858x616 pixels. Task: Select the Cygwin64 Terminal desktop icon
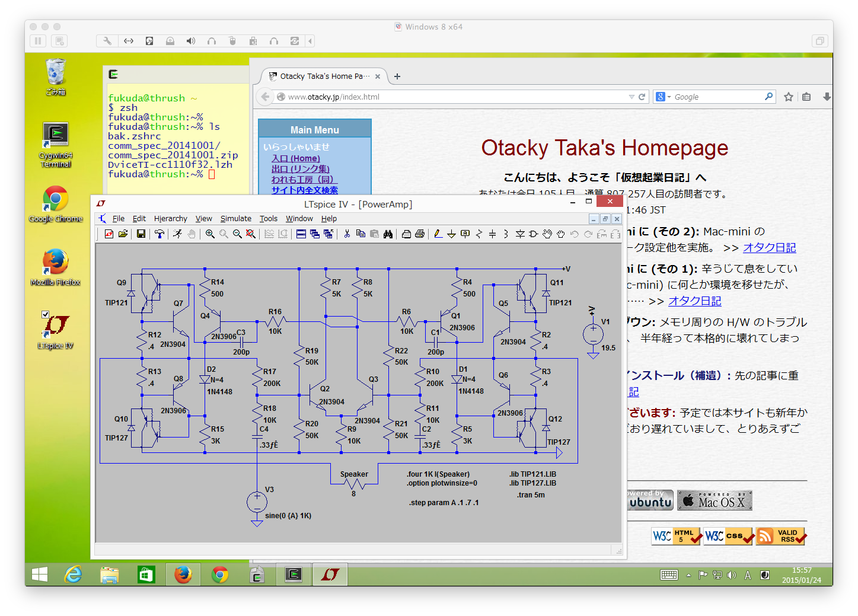click(x=56, y=145)
